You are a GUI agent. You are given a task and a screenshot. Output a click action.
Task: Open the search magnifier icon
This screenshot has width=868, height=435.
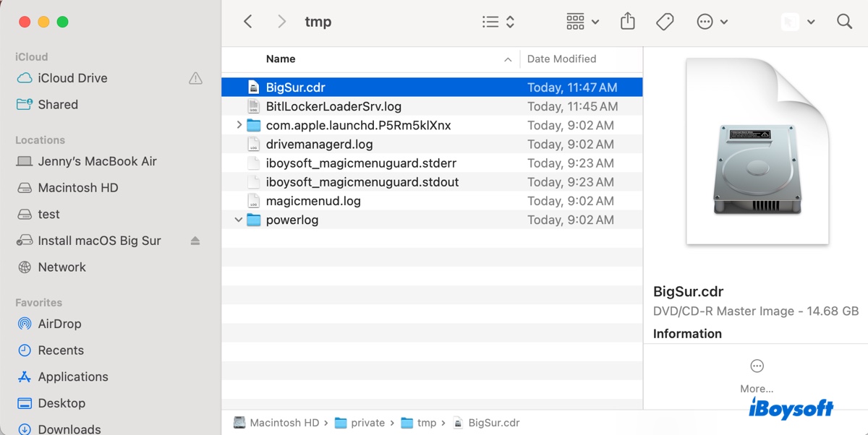[843, 21]
